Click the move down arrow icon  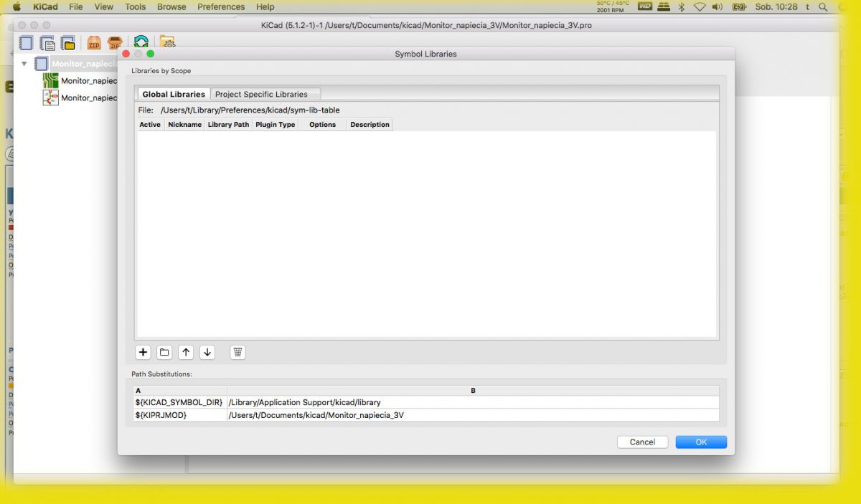click(x=207, y=352)
